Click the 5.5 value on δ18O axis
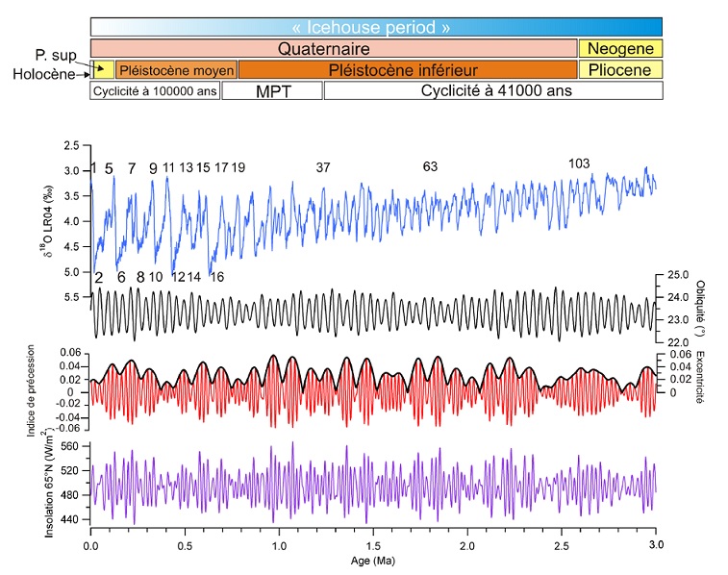This screenshot has width=728, height=575. pos(71,296)
